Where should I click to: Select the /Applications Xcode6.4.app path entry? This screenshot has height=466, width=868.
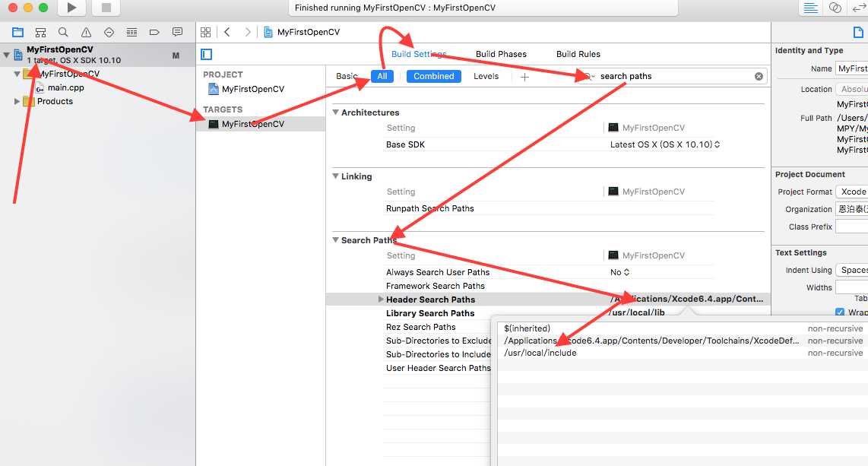(651, 341)
